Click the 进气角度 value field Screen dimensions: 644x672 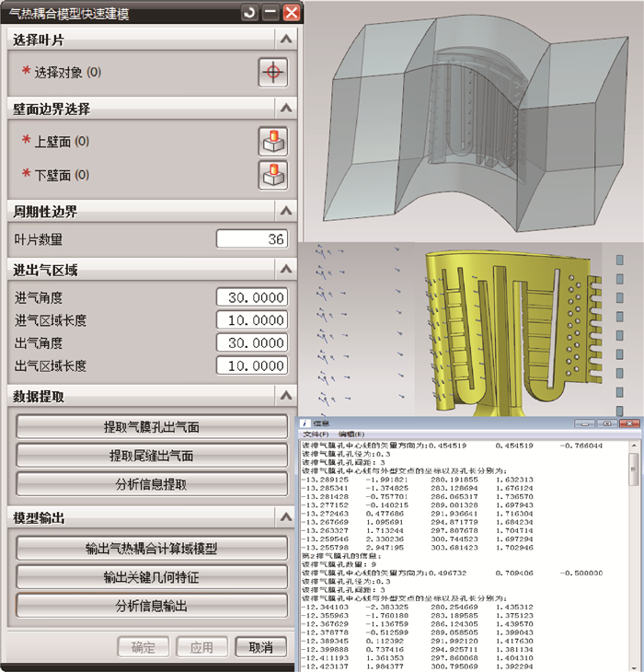click(x=251, y=297)
